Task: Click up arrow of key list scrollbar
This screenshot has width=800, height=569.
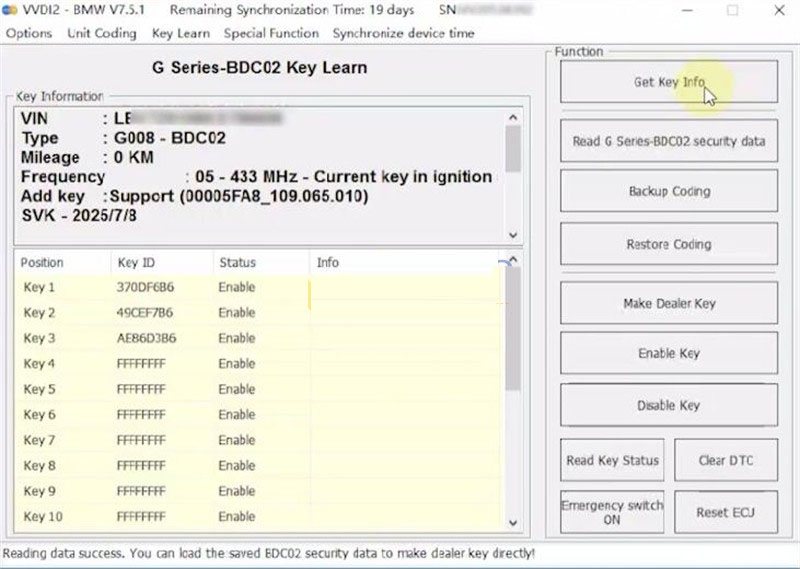Action: [513, 259]
